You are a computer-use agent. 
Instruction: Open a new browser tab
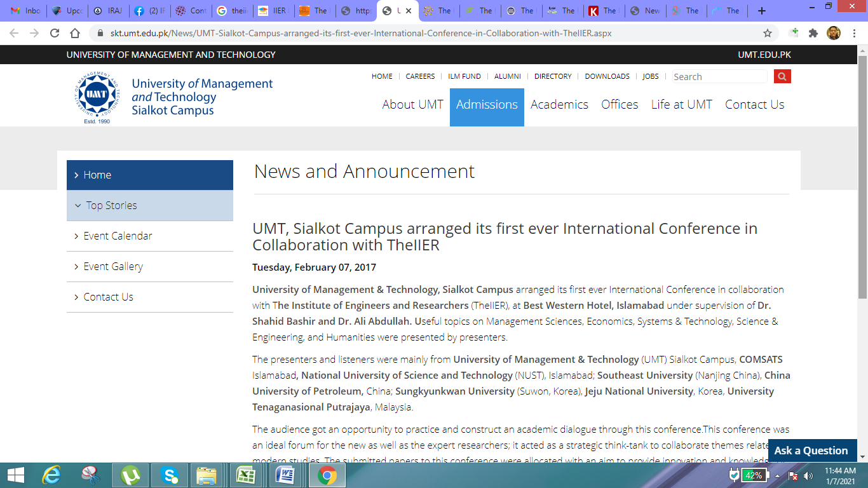click(x=762, y=11)
